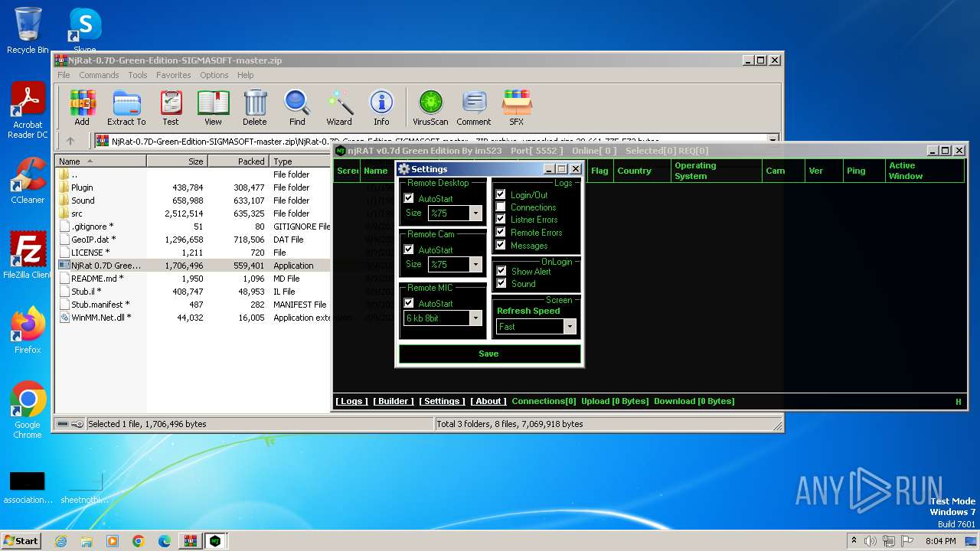The height and width of the screenshot is (551, 980).
Task: Click the Extract To toolbar icon
Action: coord(126,107)
